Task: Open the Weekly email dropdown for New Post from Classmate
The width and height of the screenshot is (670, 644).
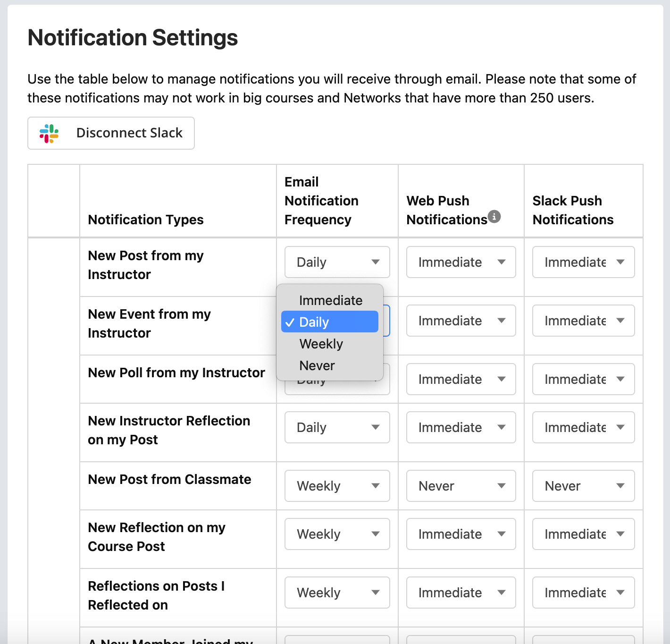Action: point(337,486)
